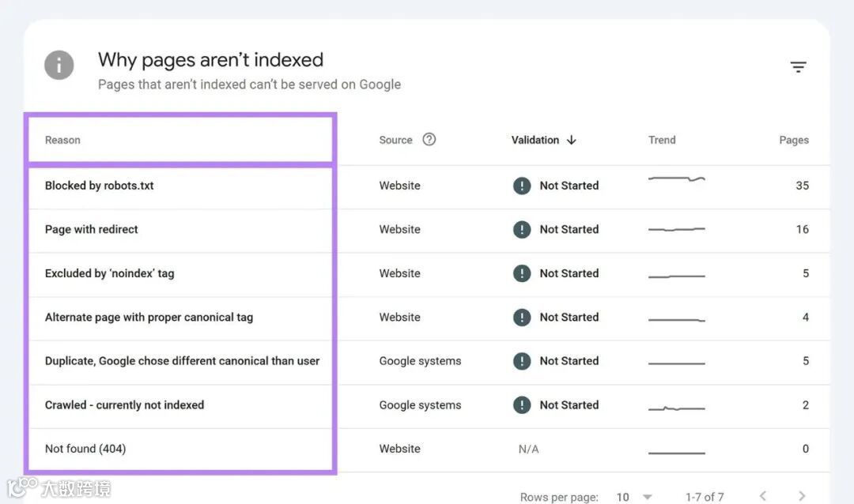854x504 pixels.
Task: Open Duplicate, Google chose different canonical row
Action: tap(182, 361)
